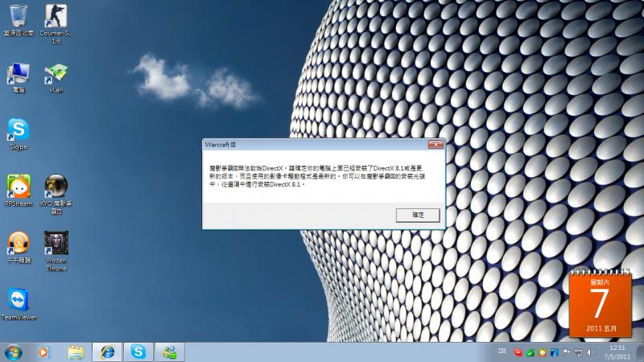Open the Recycle Bin desktop icon

pos(19,19)
